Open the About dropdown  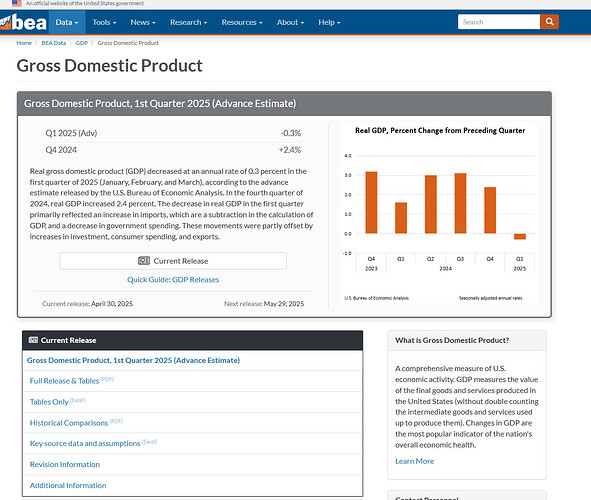tap(290, 22)
